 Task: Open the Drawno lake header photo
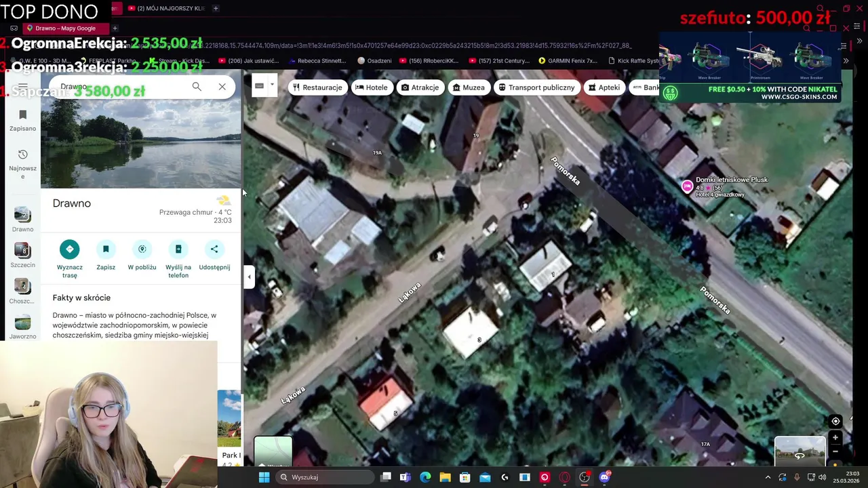pyautogui.click(x=140, y=144)
